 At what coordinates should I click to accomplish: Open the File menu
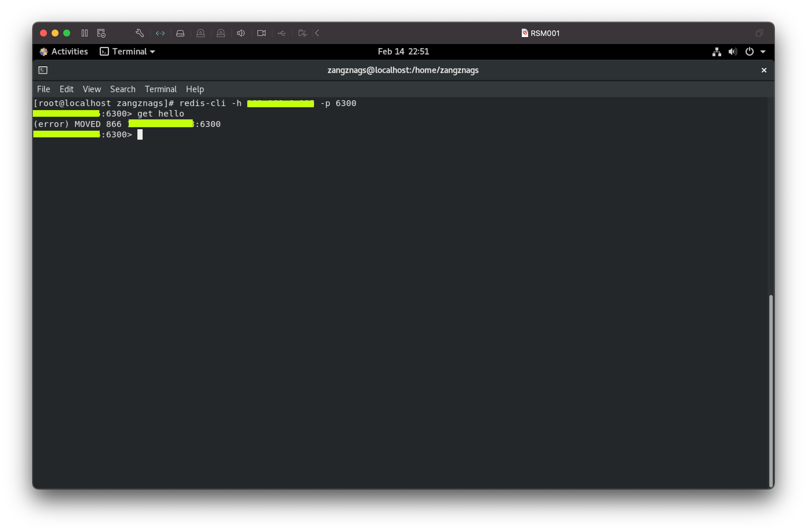(43, 89)
